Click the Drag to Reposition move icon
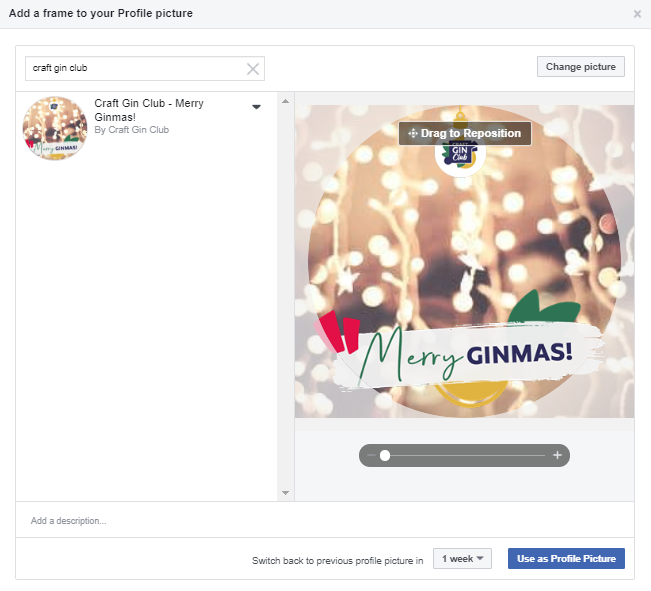 [x=413, y=133]
